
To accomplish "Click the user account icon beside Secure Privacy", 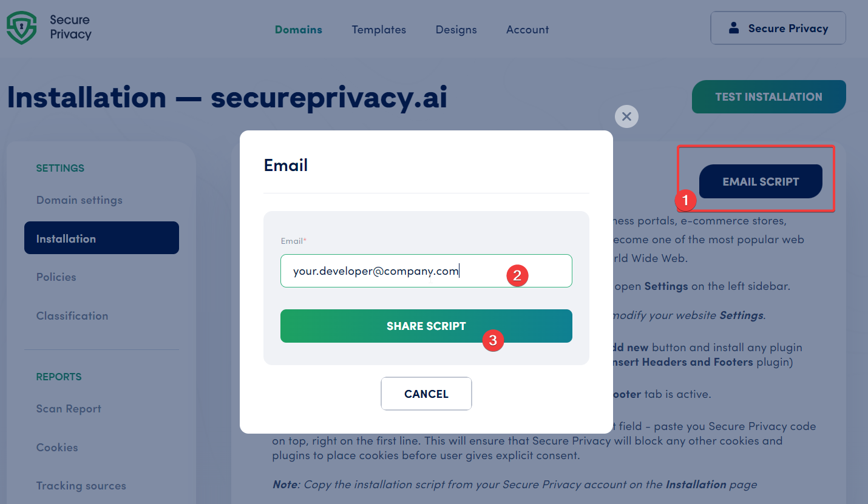I will pos(734,27).
